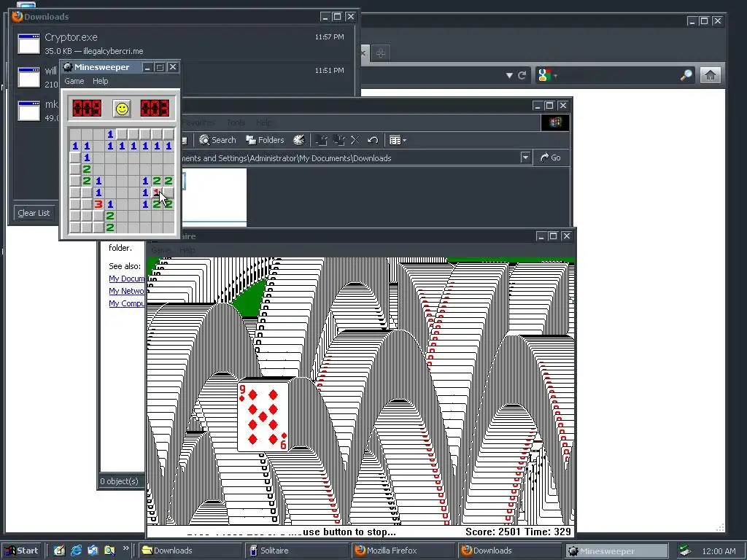Open the Game menu in Minesweeper

74,81
